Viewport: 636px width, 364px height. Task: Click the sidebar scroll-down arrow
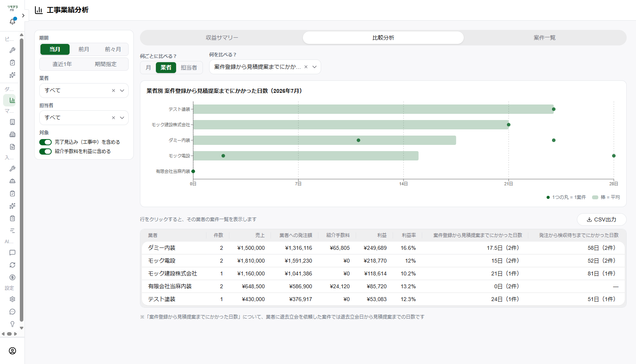(x=21, y=328)
